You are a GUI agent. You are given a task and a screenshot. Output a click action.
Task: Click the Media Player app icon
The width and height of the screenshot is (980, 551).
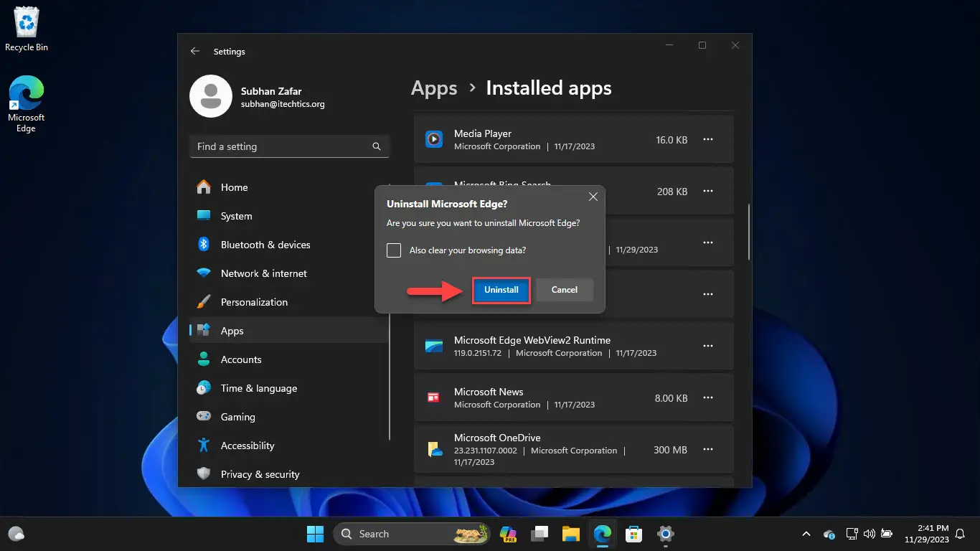(434, 139)
